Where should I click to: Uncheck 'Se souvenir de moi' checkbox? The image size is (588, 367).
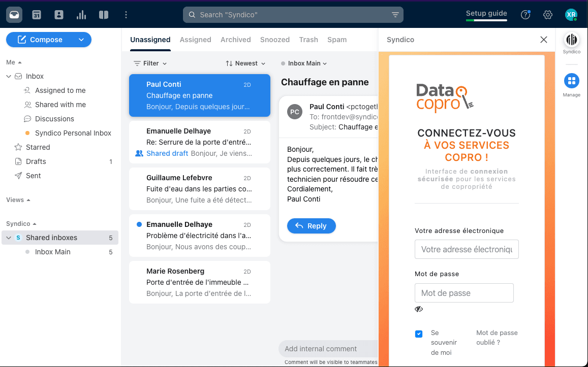(419, 333)
